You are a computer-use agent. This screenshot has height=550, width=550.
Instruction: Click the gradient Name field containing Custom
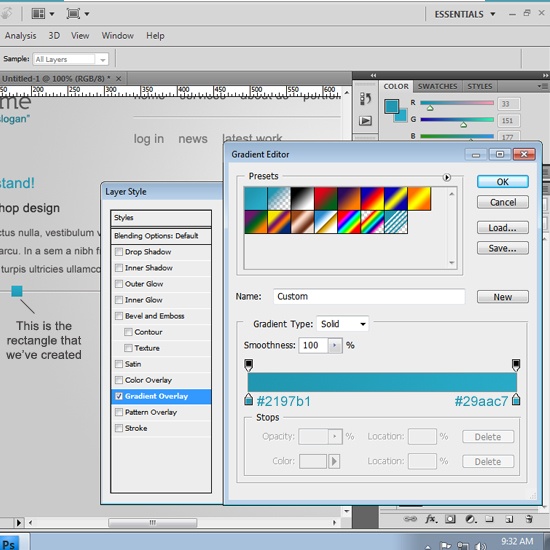(369, 297)
